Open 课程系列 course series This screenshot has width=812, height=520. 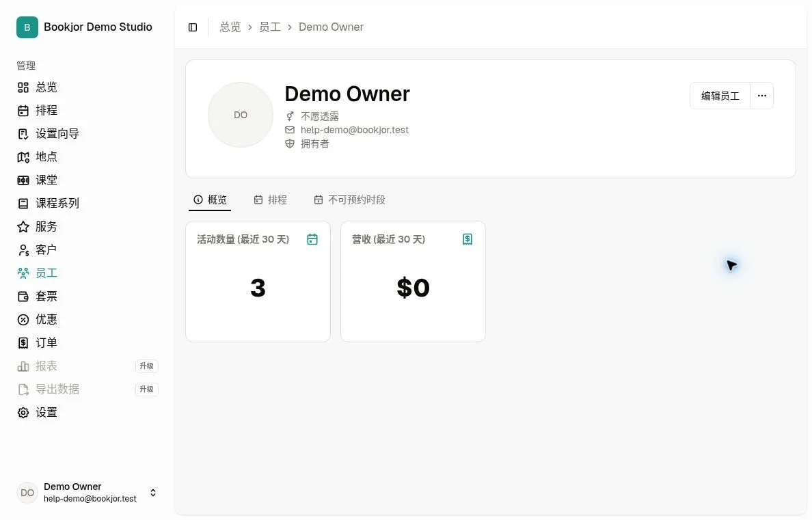pos(57,203)
